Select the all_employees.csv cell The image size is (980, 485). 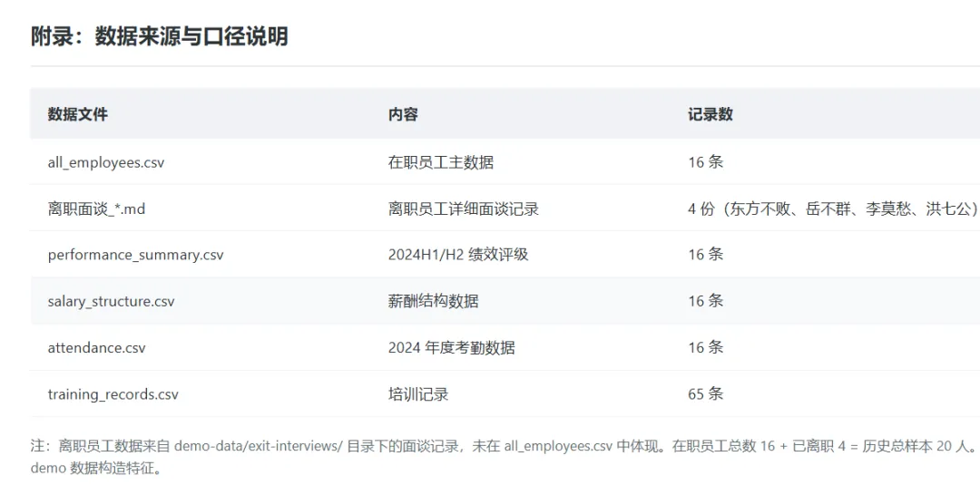105,162
